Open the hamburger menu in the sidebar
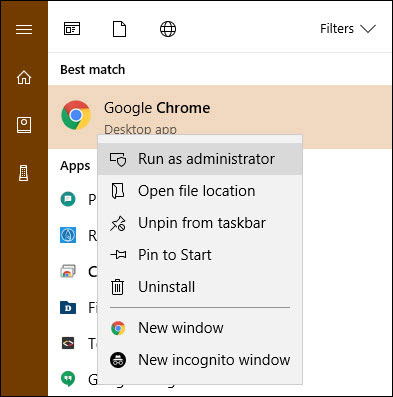The height and width of the screenshot is (397, 393). pos(24,29)
